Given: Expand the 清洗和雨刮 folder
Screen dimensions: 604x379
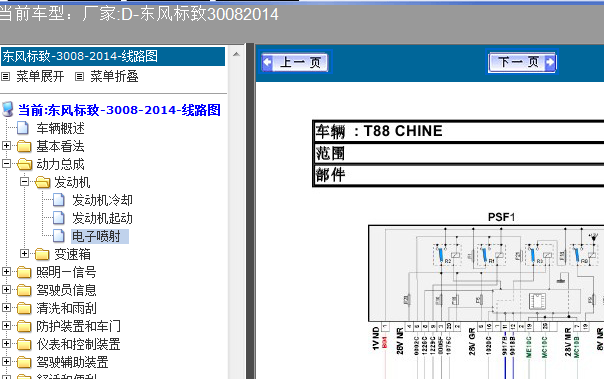Looking at the screenshot, I should click(x=6, y=307).
